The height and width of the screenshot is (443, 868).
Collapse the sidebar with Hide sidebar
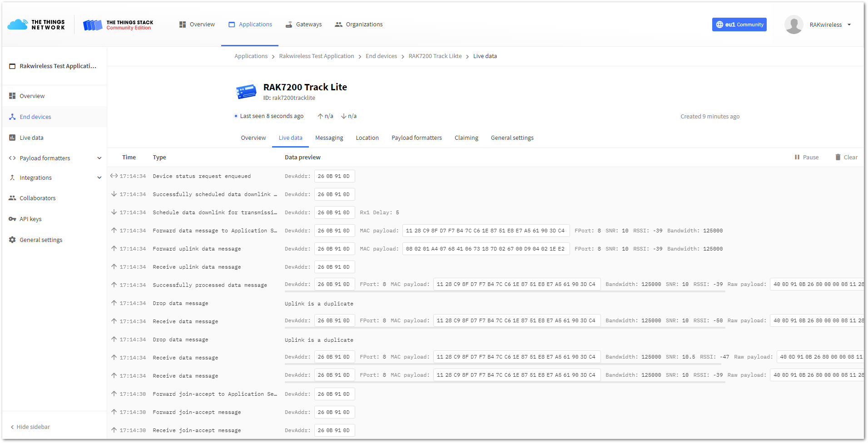coord(30,427)
